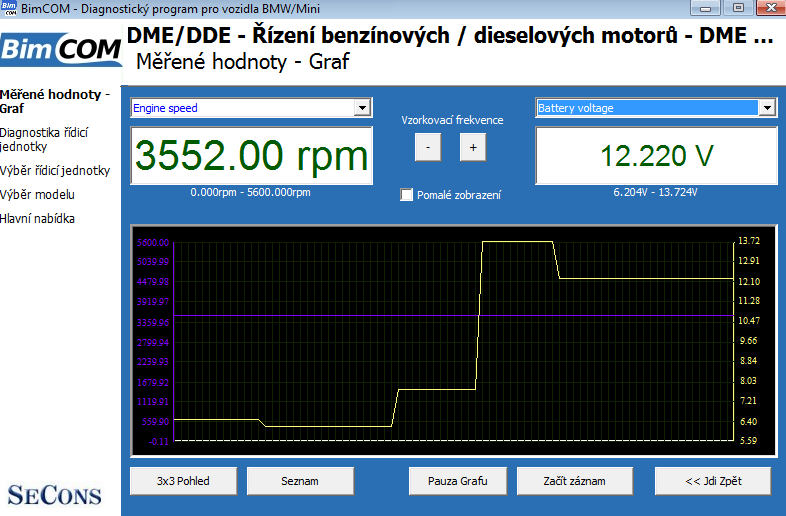Screen dimensions: 786x516
Task: Go to Hlavní nabídka main menu
Action: (37, 219)
